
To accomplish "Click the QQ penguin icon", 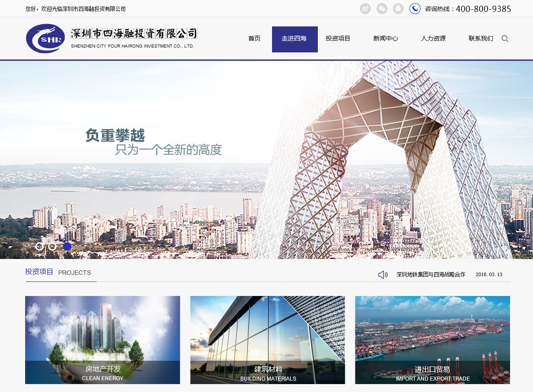I will [398, 9].
